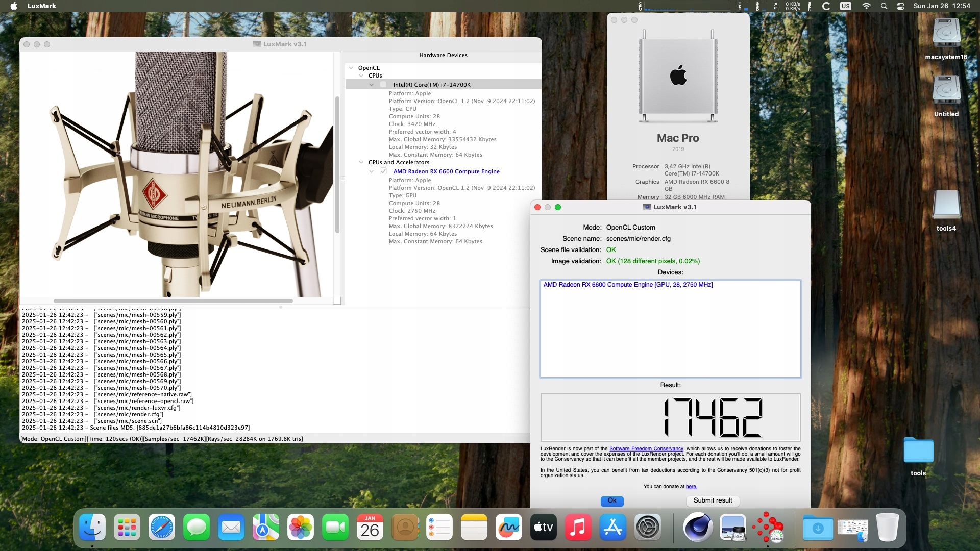Uncheck AMD Radeon RX 6600 Compute Engine
This screenshot has height=551, width=980.
[383, 171]
